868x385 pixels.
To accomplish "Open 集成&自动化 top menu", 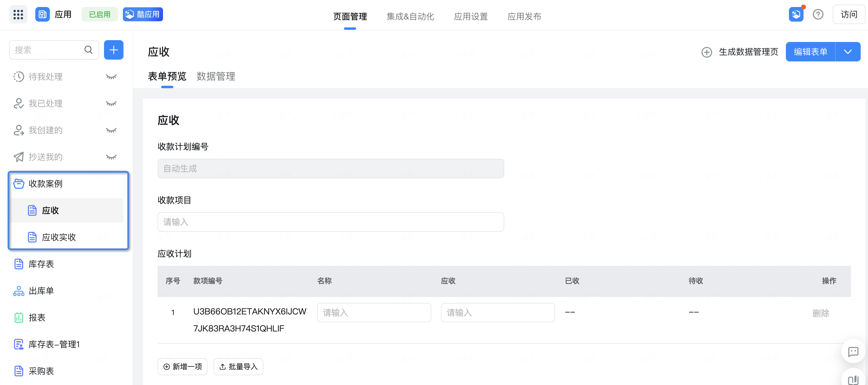I will (x=410, y=16).
